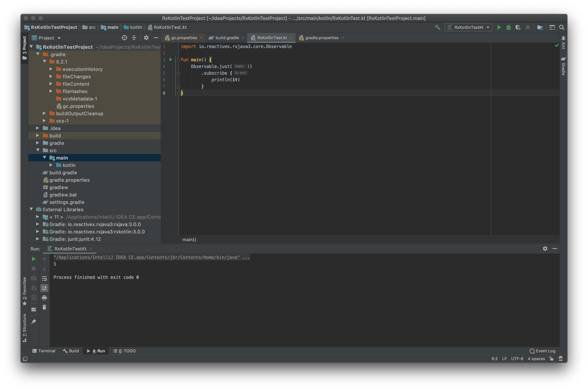Screen dimensions: 588x390
Task: Expand the kotlin folder in tree
Action: 51,165
